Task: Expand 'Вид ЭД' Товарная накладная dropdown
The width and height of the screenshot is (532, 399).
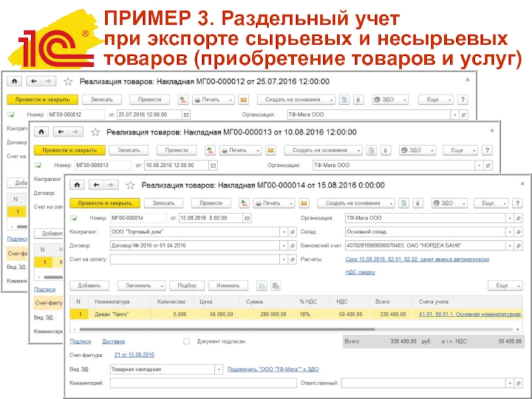Action: [x=218, y=369]
